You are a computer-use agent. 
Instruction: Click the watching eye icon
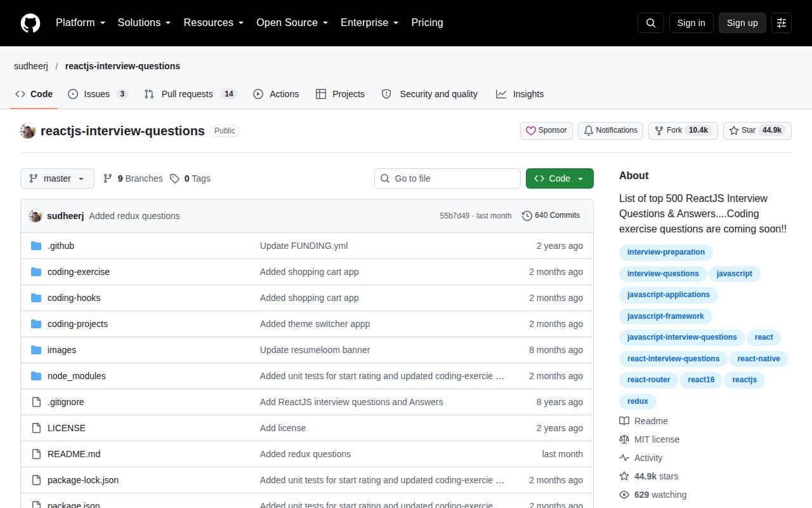[624, 495]
